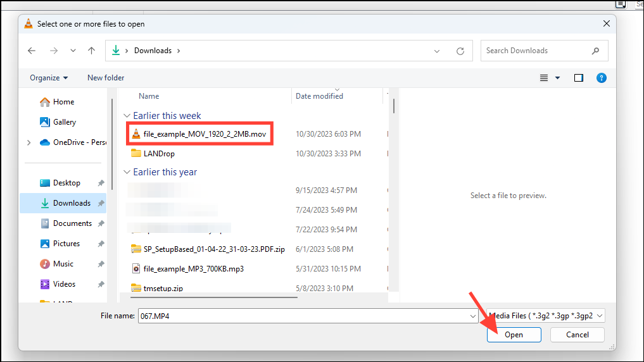Open Pictures in navigation pane
The height and width of the screenshot is (362, 644).
coord(60,244)
